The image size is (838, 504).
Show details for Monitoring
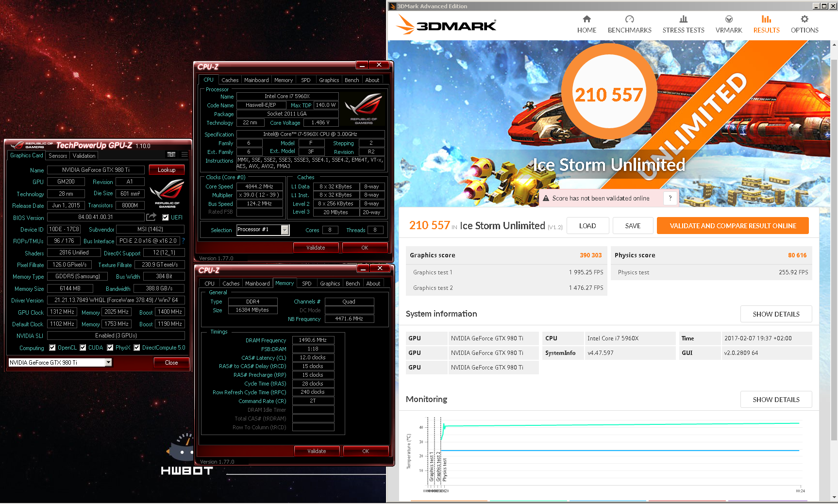(776, 400)
